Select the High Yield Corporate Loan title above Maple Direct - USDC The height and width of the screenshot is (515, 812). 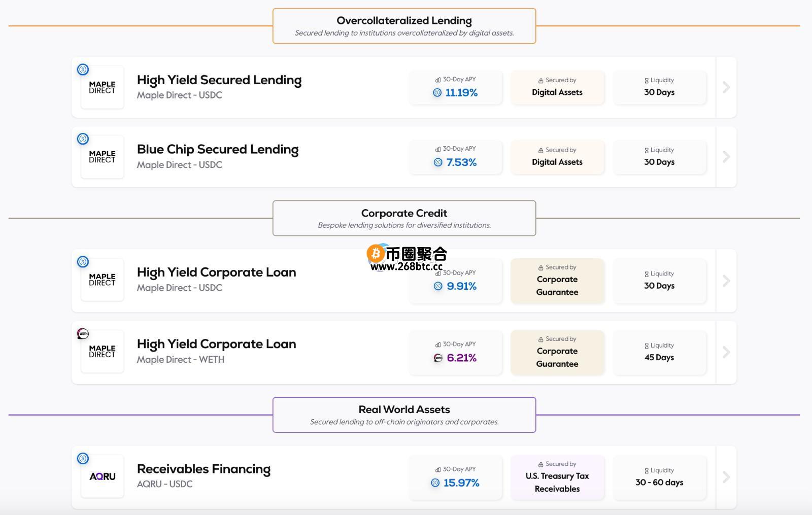pos(217,272)
